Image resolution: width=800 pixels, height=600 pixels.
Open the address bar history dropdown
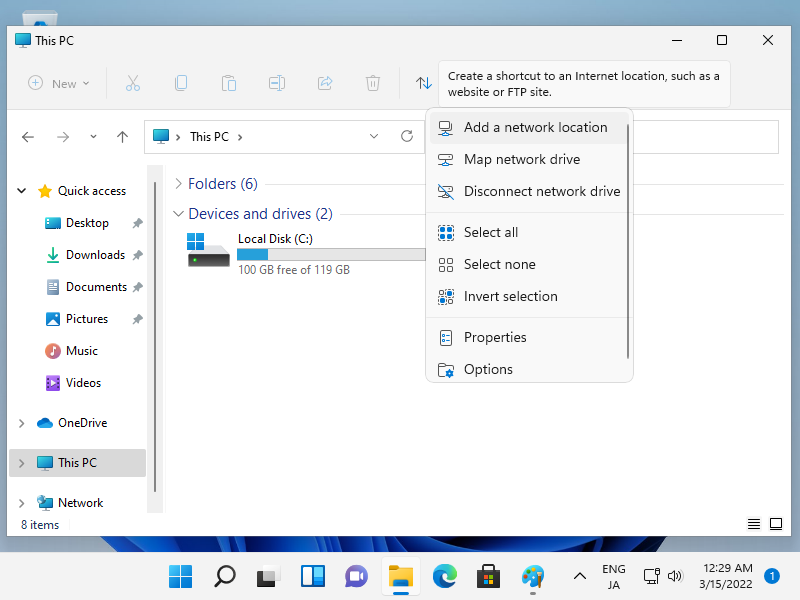tap(374, 137)
